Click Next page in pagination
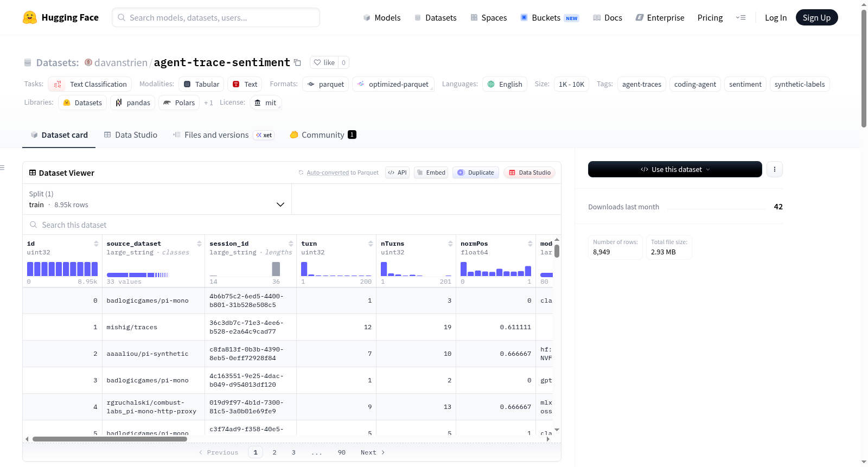 (x=373, y=452)
